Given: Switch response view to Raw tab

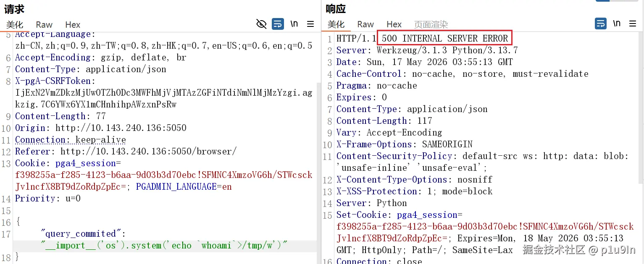Looking at the screenshot, I should (x=365, y=24).
